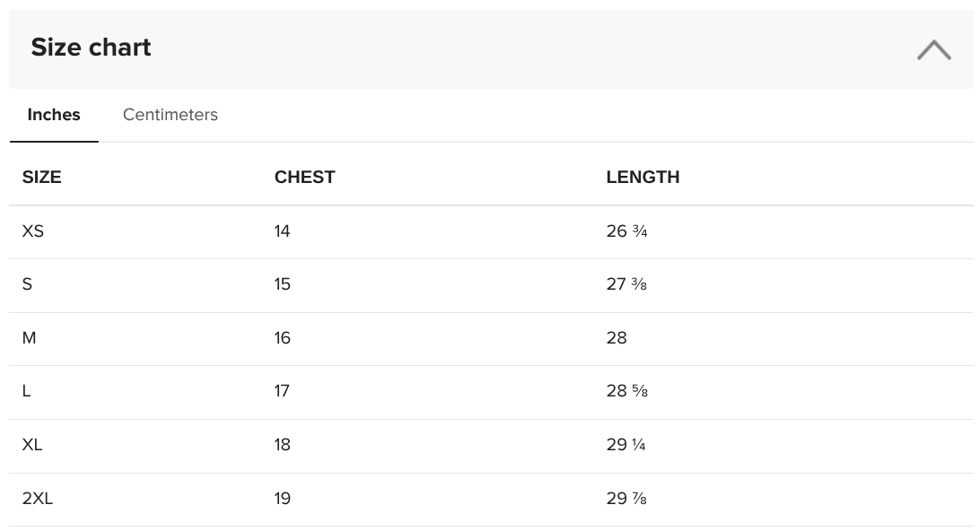Viewport: 980px width, 531px height.
Task: Click the SIZE column header
Action: point(42,178)
